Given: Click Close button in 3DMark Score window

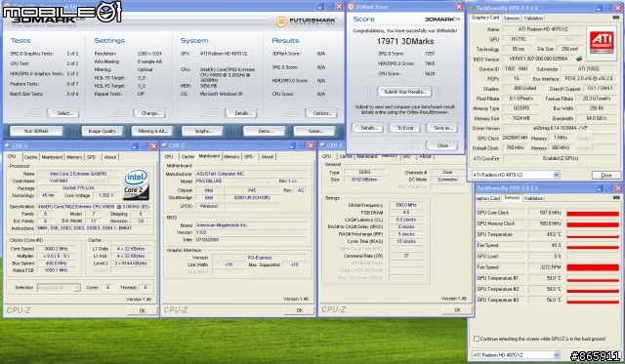Looking at the screenshot, I should [x=442, y=145].
